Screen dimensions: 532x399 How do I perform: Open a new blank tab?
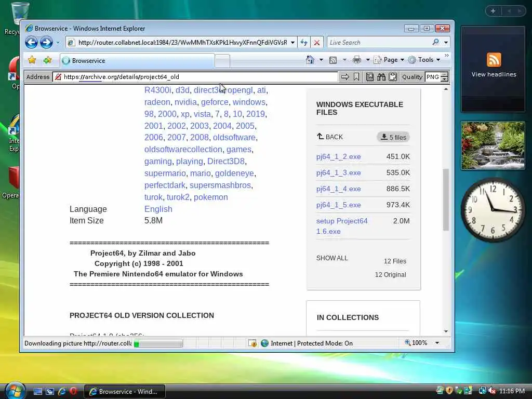[222, 61]
